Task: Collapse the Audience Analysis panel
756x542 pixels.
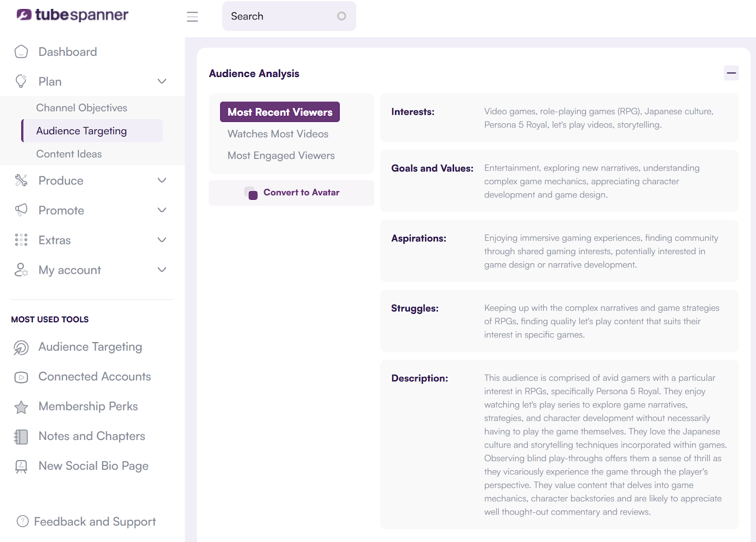Action: click(731, 73)
